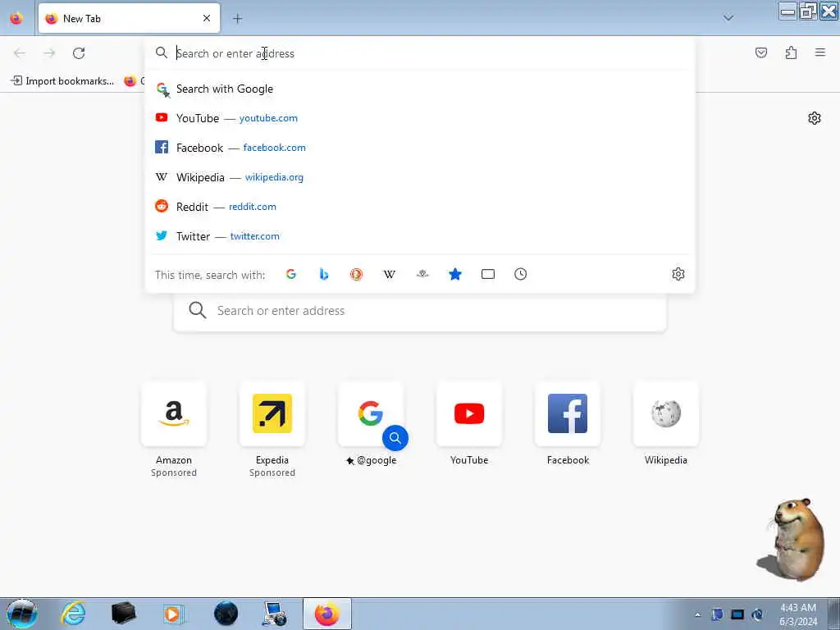Search this time with Google icon
The image size is (840, 630).
[x=291, y=274]
